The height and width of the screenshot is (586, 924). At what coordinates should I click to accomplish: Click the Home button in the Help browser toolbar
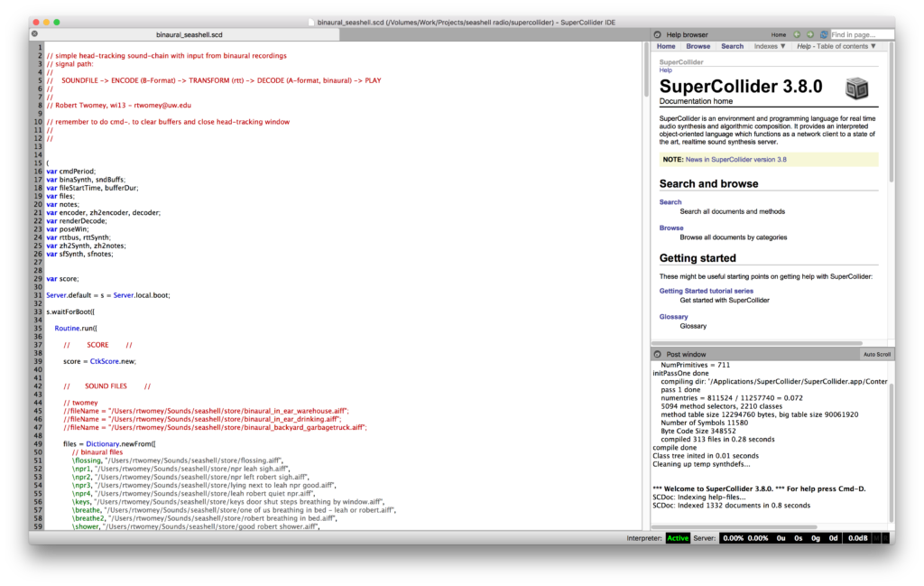pos(779,35)
